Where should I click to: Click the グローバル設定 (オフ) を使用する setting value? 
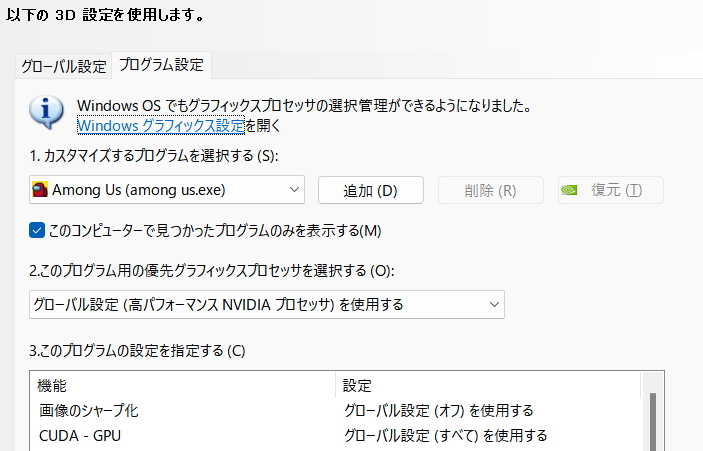(438, 410)
